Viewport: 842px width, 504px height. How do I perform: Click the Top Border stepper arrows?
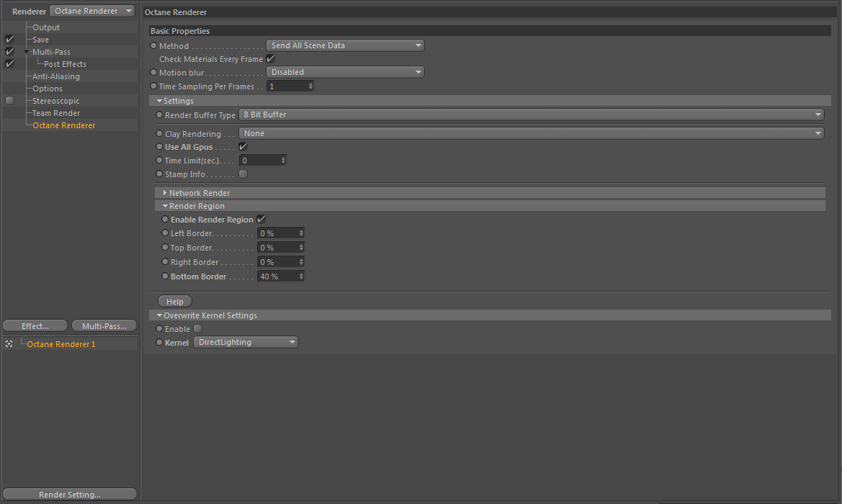(x=301, y=248)
